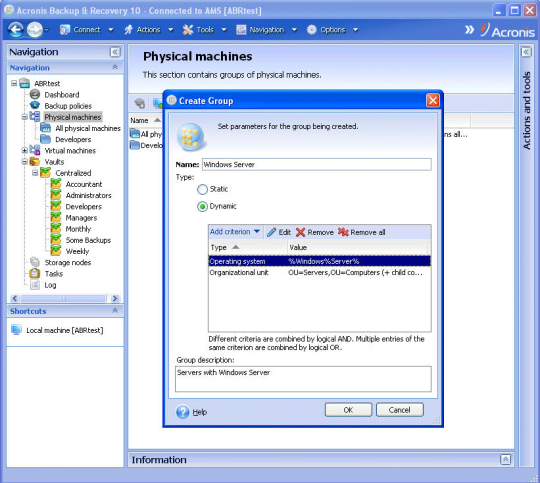Click the toolbar overflow chevron next to the Acronis logo

pos(469,30)
